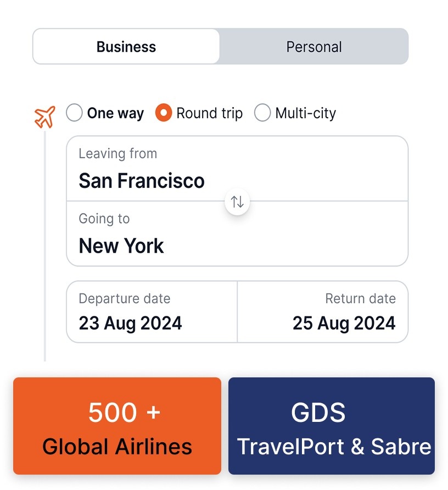
Task: Edit the San Francisco origin text
Action: (142, 181)
